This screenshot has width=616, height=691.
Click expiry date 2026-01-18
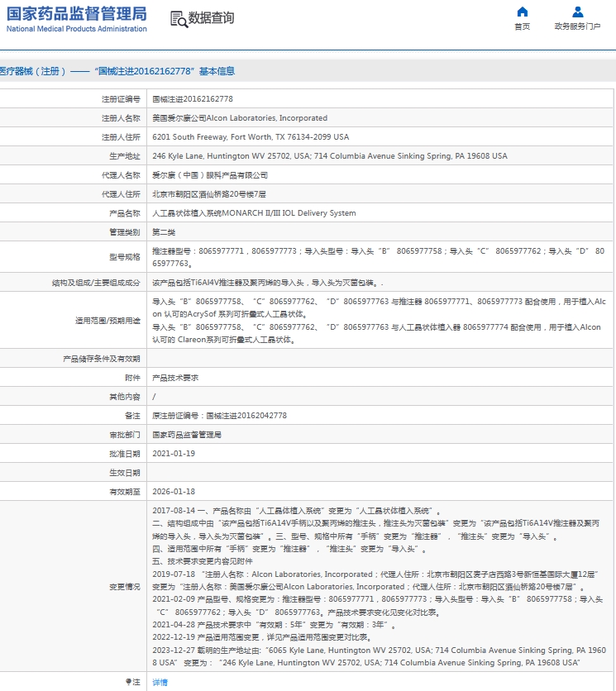click(x=174, y=491)
